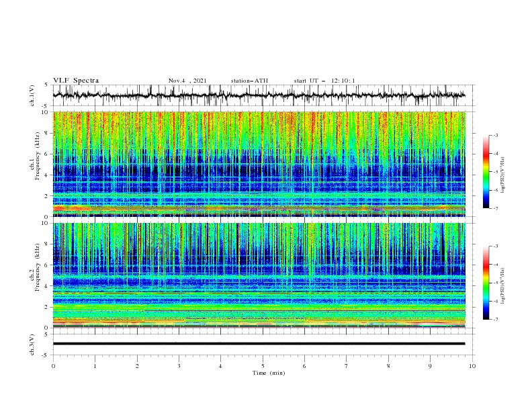This screenshot has width=532, height=411.
Task: Click time axis tick label "3"
Action: pyautogui.click(x=179, y=366)
